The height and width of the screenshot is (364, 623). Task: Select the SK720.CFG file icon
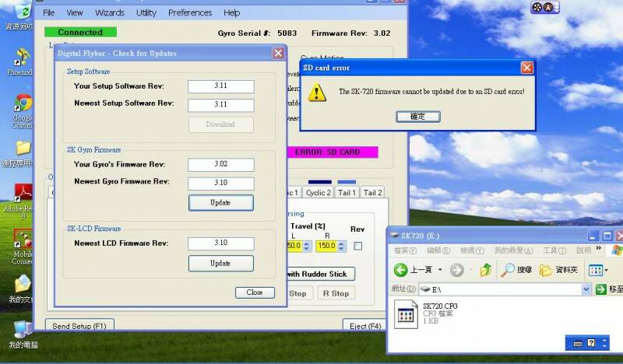click(406, 314)
